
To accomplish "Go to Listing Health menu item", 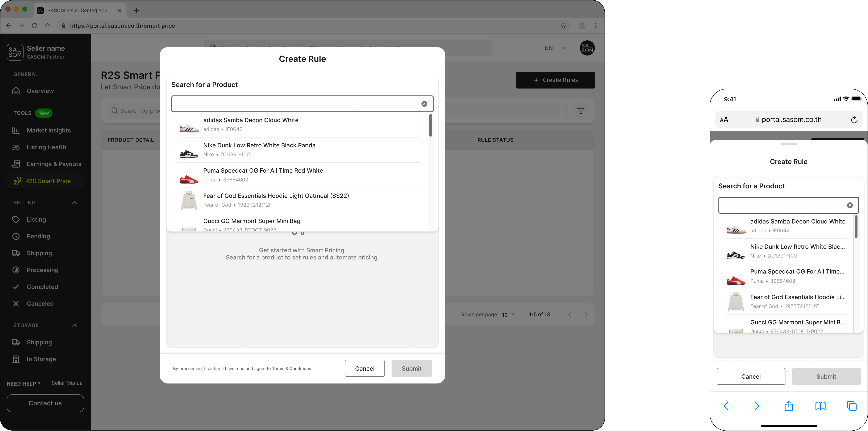I will tap(46, 147).
